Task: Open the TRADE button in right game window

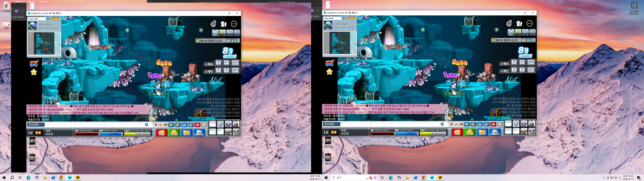Action: (470, 132)
